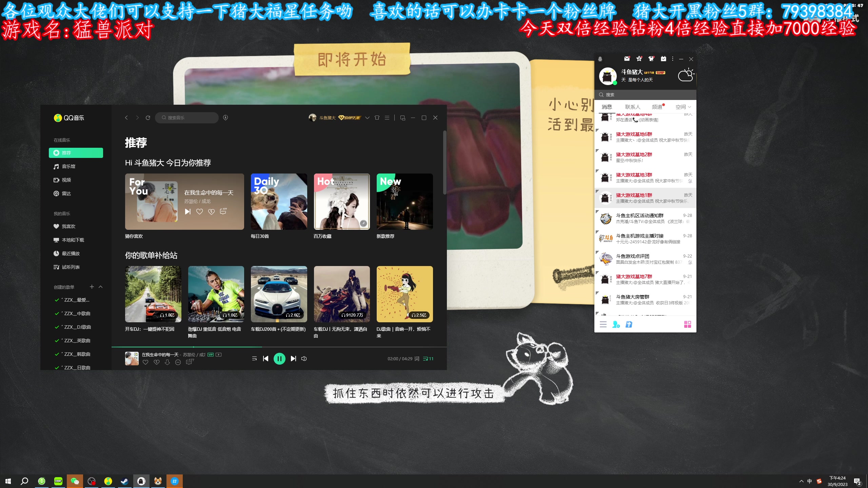Open the 177 comments for current song
Image resolution: width=868 pixels, height=488 pixels.
pos(190,362)
